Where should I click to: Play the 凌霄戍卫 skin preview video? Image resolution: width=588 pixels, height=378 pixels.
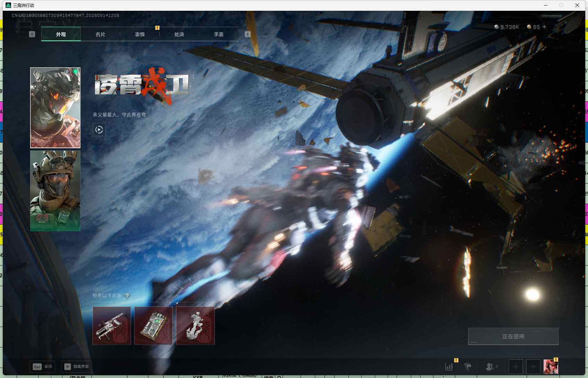point(99,130)
